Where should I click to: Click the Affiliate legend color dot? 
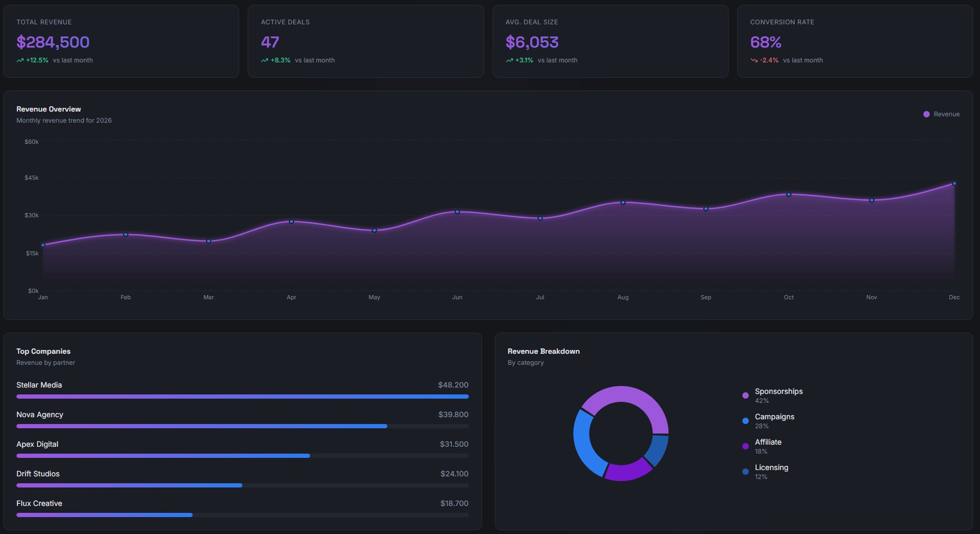746,447
